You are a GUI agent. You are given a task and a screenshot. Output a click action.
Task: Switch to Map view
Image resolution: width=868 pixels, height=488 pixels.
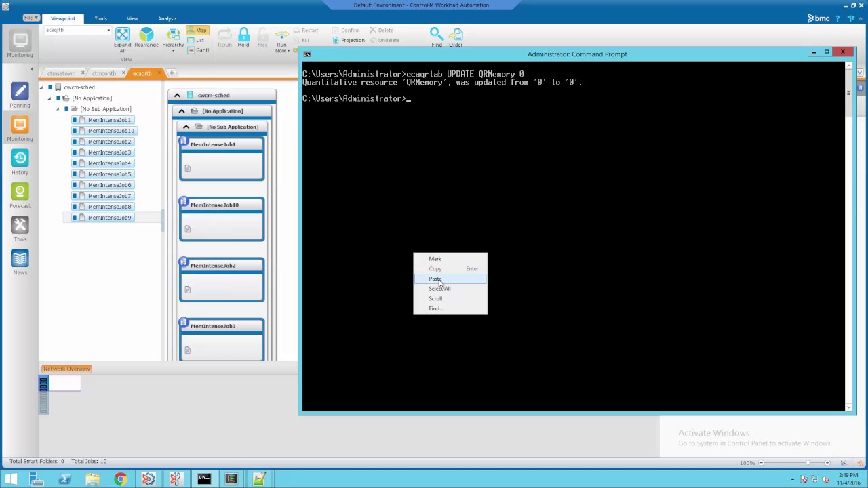point(197,30)
